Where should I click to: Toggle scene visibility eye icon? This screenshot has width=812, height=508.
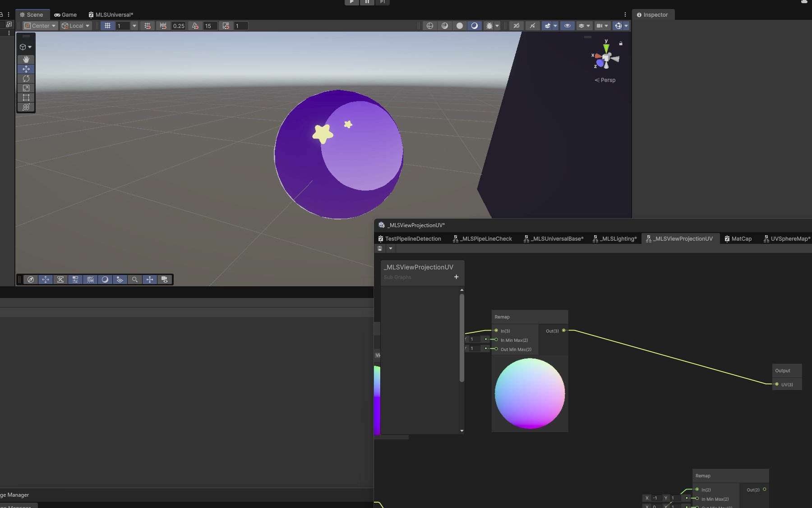(567, 26)
